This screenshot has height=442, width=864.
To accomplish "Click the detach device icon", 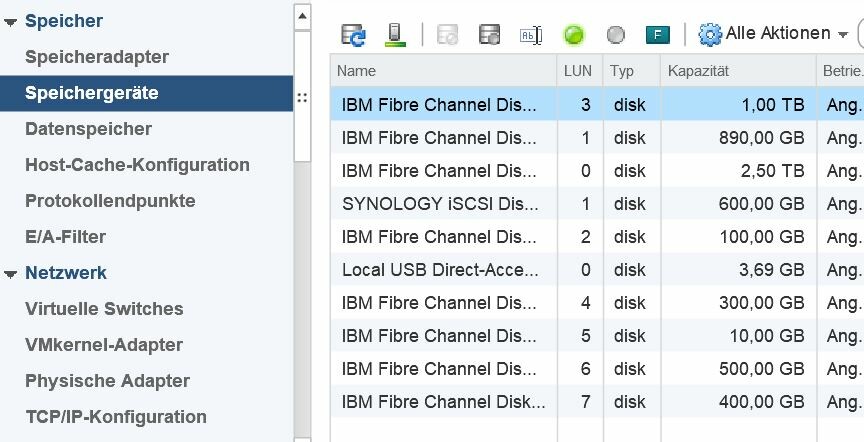I will (x=447, y=35).
